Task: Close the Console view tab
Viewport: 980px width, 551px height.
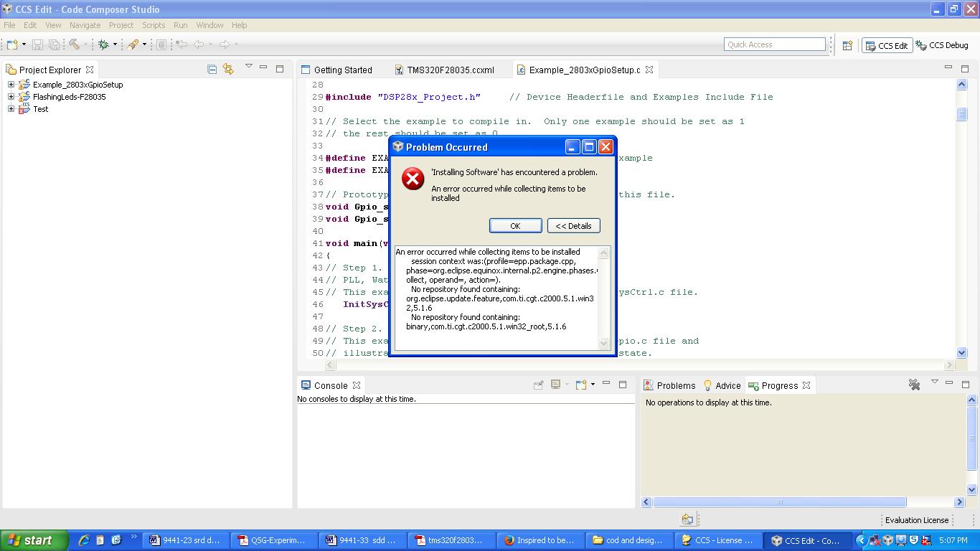Action: point(356,385)
